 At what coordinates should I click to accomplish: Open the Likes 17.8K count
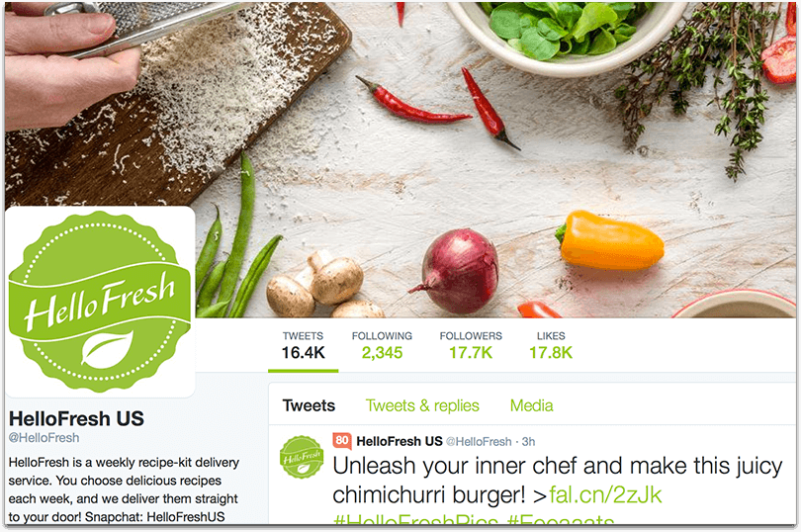[x=551, y=346]
